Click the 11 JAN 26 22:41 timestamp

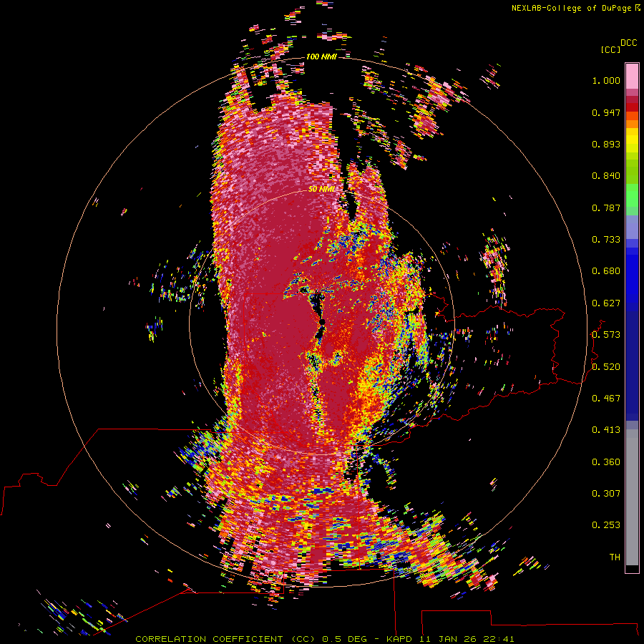coord(467,639)
